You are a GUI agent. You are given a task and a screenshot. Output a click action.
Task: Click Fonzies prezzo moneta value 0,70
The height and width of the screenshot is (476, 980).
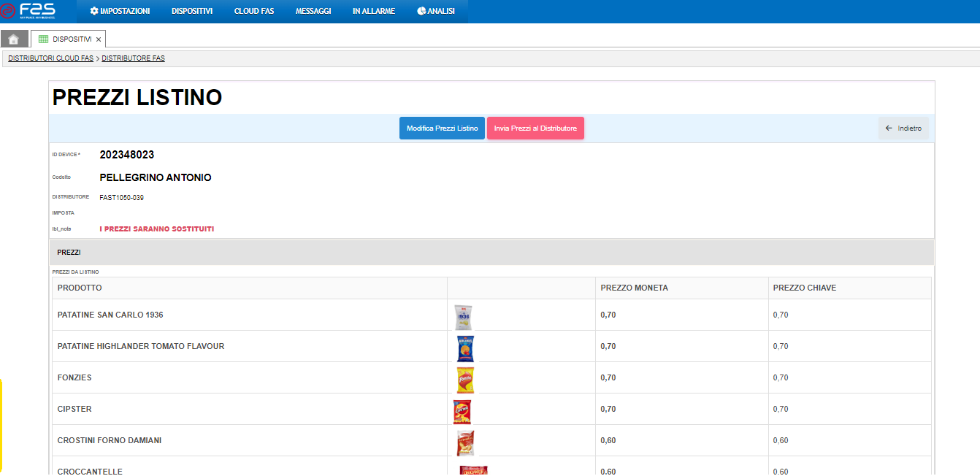pos(608,377)
